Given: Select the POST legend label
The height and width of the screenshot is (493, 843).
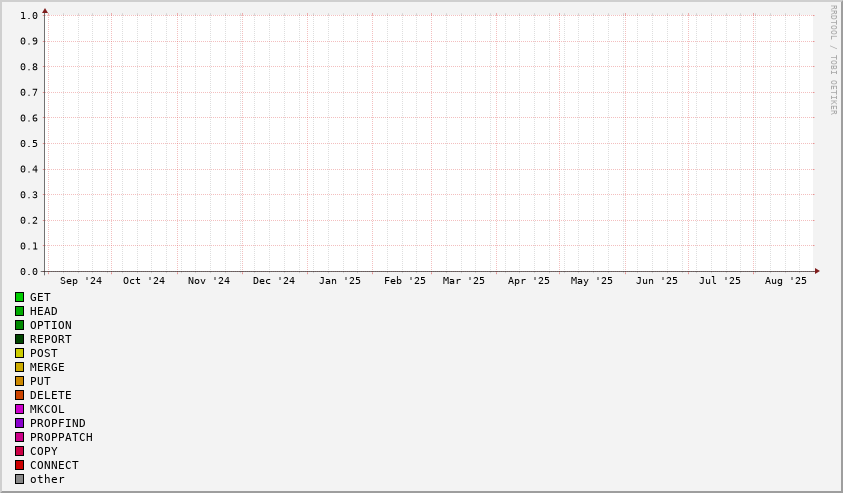Looking at the screenshot, I should pyautogui.click(x=44, y=353).
